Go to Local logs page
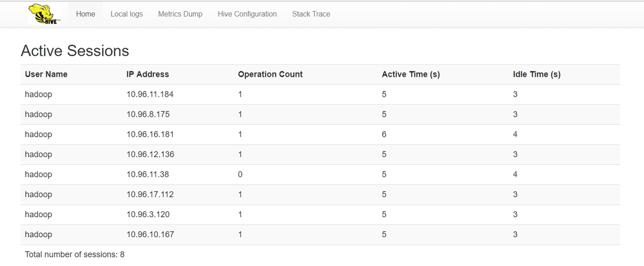The image size is (644, 266). [x=127, y=14]
